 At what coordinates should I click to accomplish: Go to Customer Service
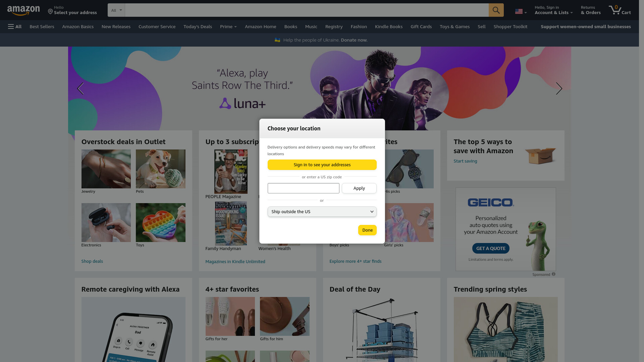point(157,26)
